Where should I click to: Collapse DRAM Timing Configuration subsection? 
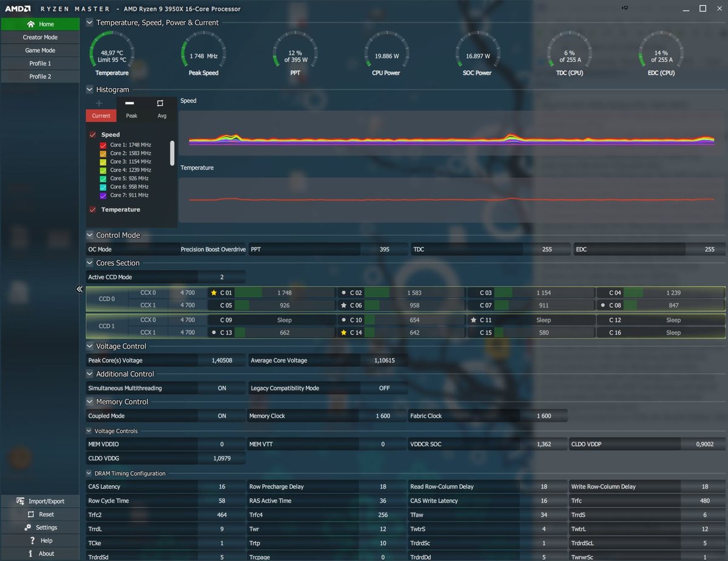[x=90, y=474]
